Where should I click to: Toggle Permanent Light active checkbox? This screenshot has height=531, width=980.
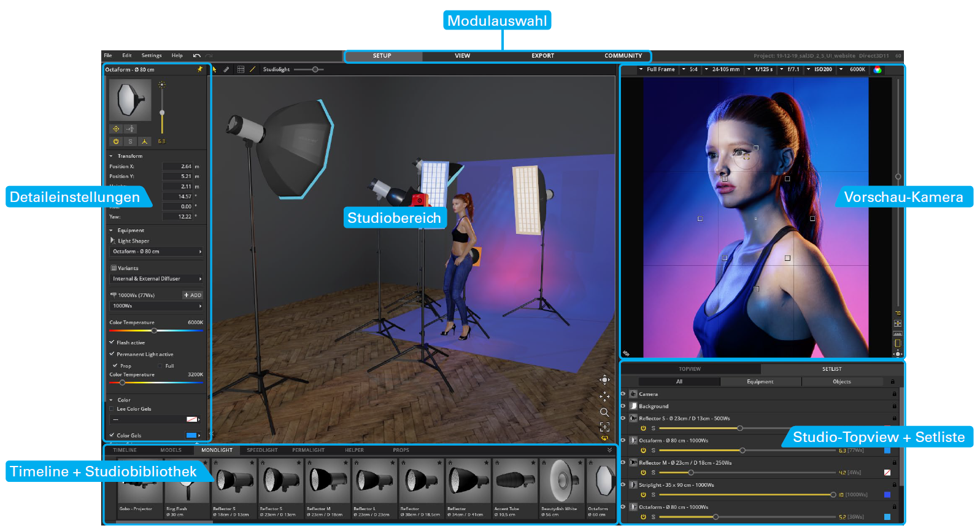tap(112, 354)
